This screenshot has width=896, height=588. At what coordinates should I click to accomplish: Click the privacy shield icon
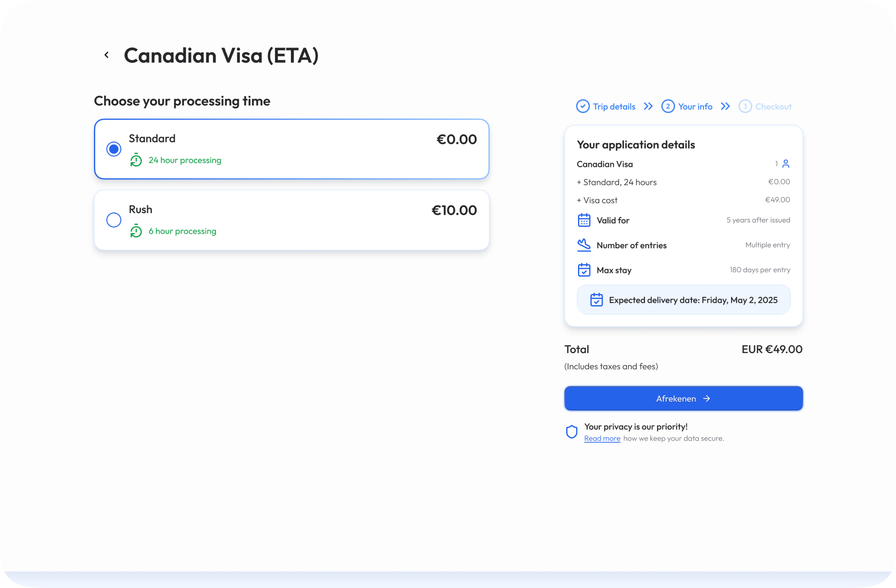[x=572, y=432]
